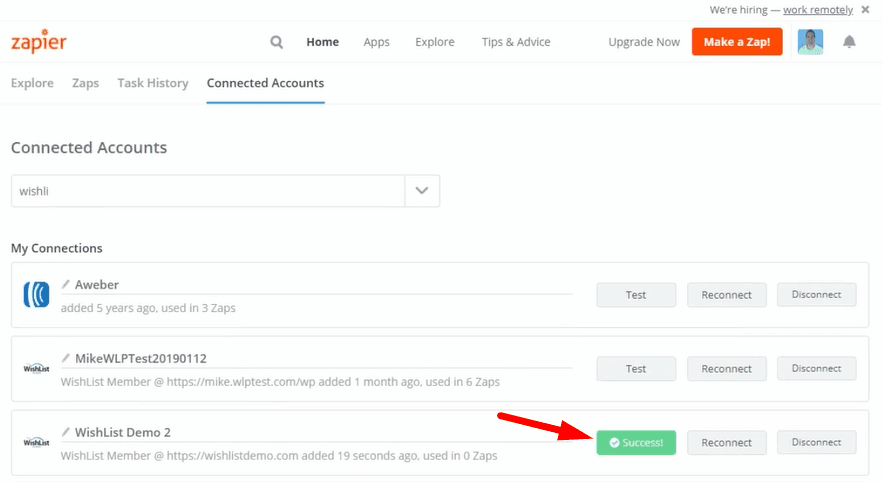Screen dimensions: 882x482
Task: Switch to the Explore sub-tab
Action: 32,83
